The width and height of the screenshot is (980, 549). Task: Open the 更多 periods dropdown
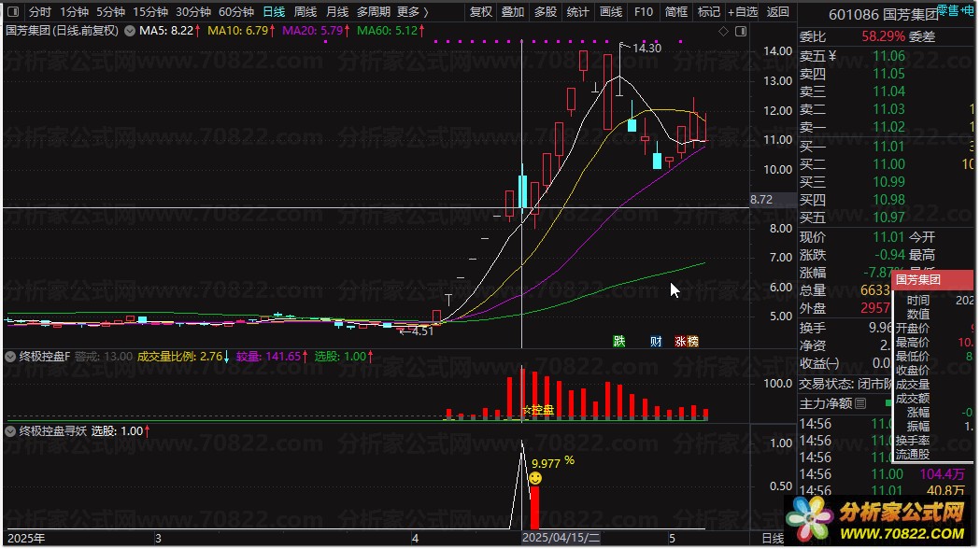click(x=413, y=12)
